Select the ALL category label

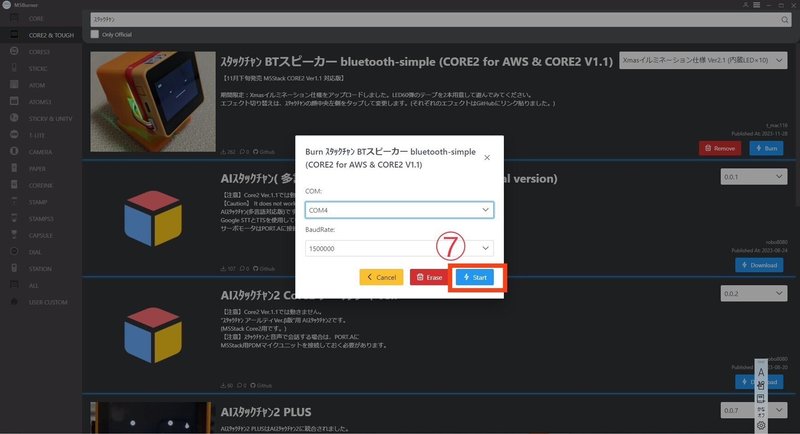click(x=33, y=286)
